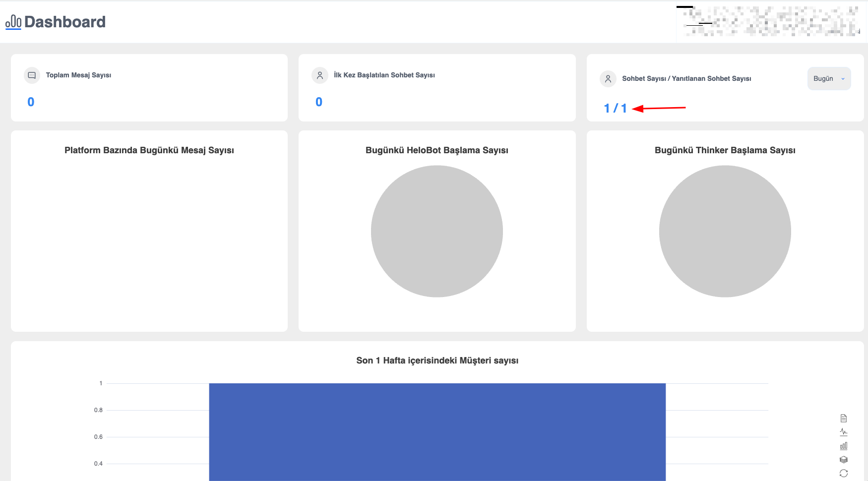Click the blue bar in the weekly customer chart

click(437, 431)
